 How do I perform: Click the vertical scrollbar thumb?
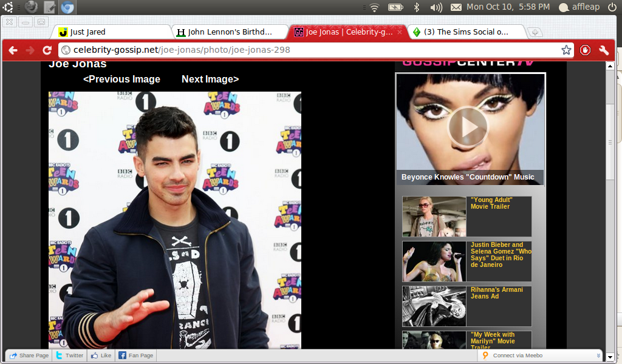point(610,142)
